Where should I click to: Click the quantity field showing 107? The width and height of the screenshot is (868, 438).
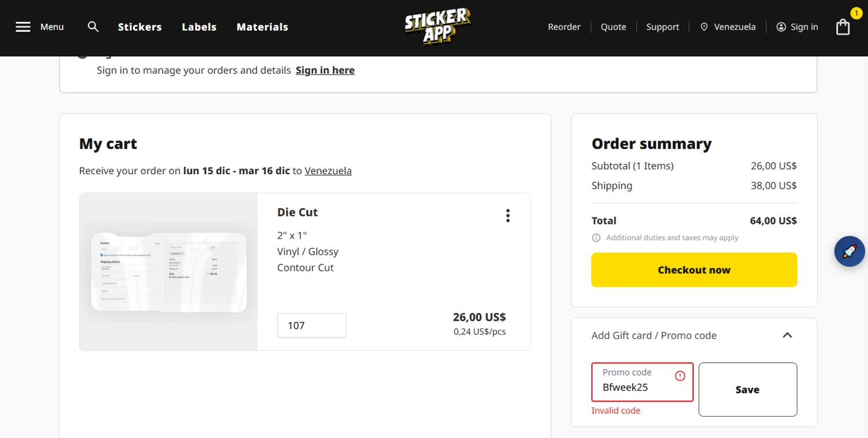311,325
